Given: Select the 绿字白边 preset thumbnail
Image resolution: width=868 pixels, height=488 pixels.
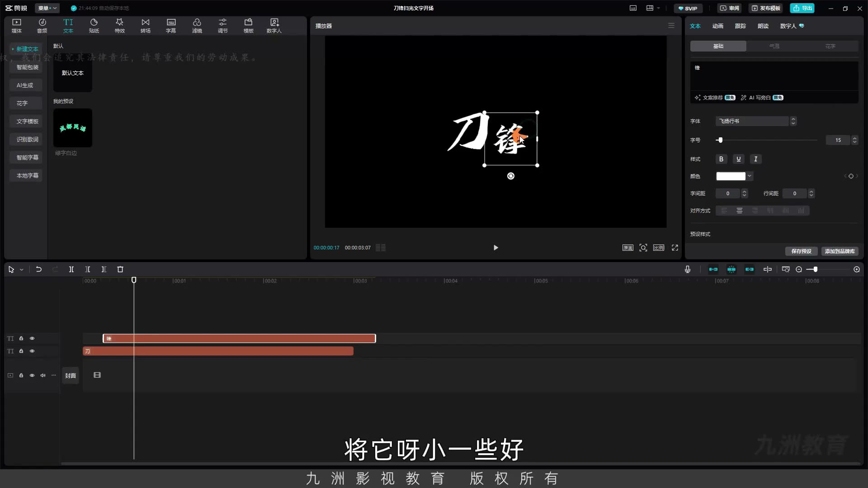Looking at the screenshot, I should click(73, 128).
